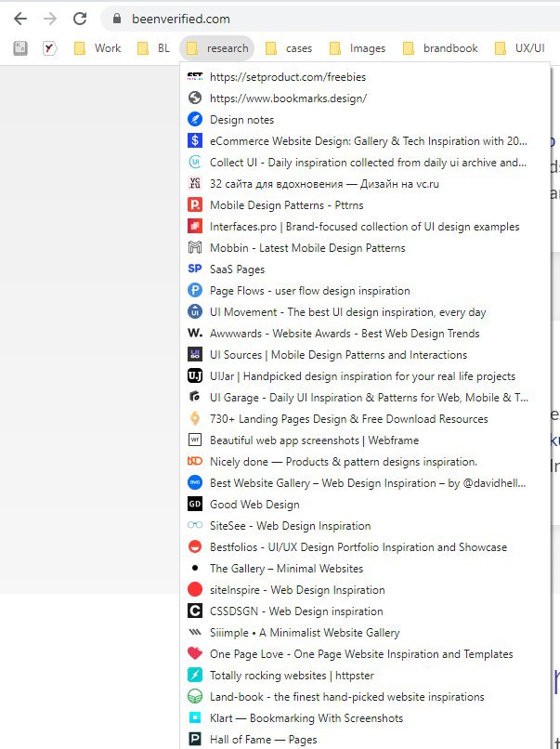Reload the page with the refresh icon
The height and width of the screenshot is (749, 560).
80,19
